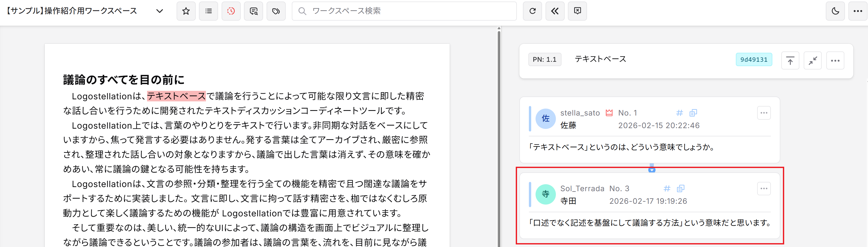Click the double left chevron collapse icon
Image resolution: width=868 pixels, height=247 pixels.
(555, 11)
